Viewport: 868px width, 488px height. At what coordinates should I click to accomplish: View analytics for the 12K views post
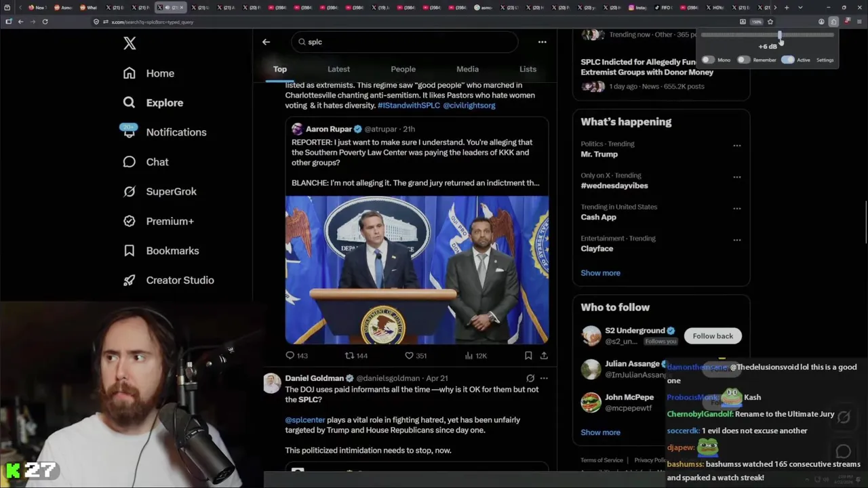pyautogui.click(x=475, y=355)
